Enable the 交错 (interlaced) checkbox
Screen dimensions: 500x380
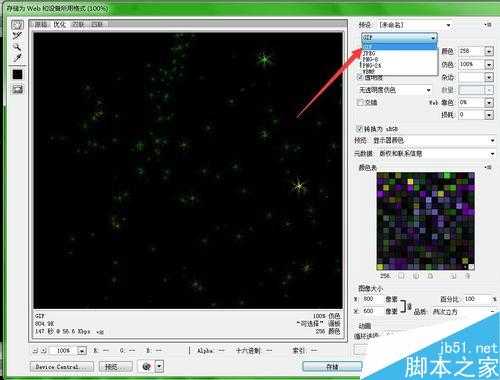click(360, 103)
